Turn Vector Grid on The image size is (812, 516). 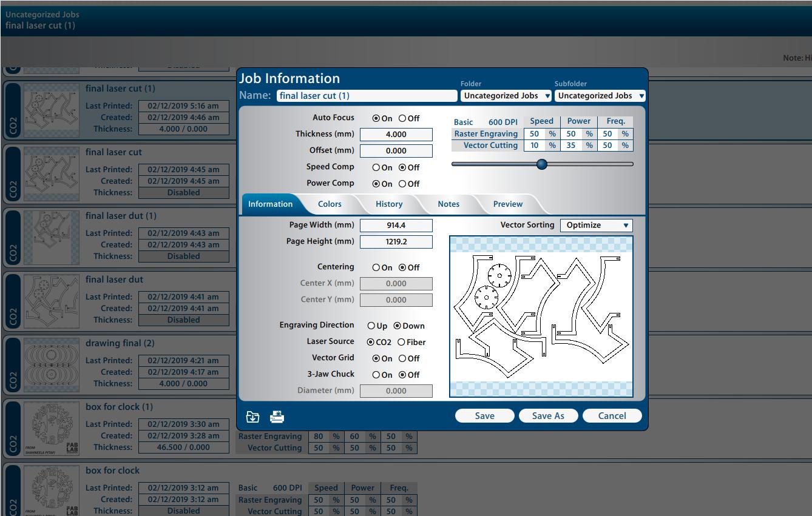[x=376, y=359]
